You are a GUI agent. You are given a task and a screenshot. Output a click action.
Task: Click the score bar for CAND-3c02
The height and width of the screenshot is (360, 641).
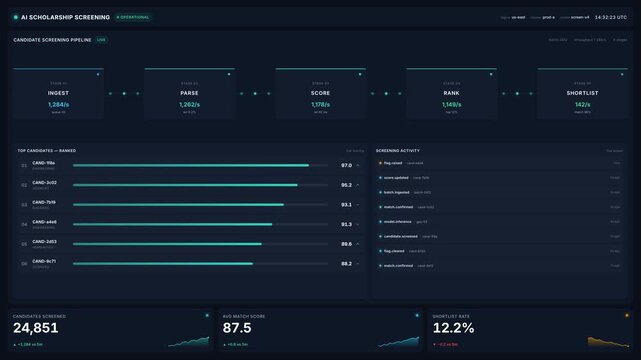pos(200,185)
